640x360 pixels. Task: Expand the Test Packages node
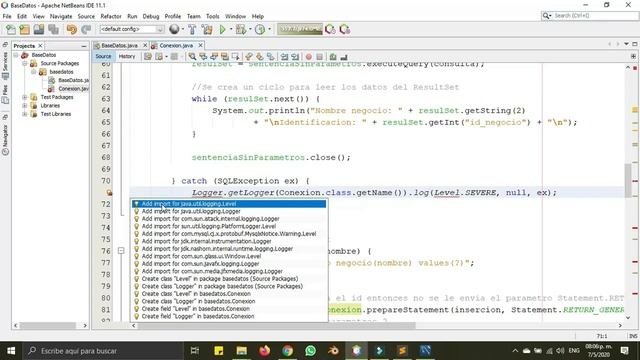(25, 97)
